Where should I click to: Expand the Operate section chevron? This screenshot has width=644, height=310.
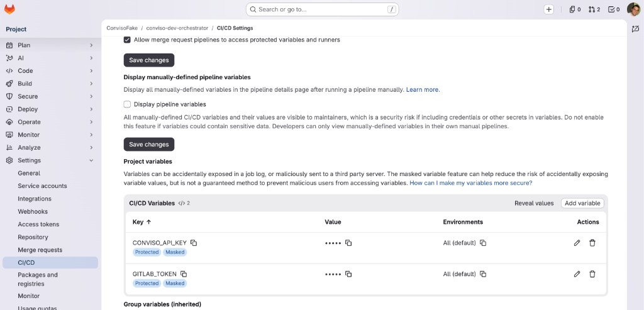click(91, 122)
